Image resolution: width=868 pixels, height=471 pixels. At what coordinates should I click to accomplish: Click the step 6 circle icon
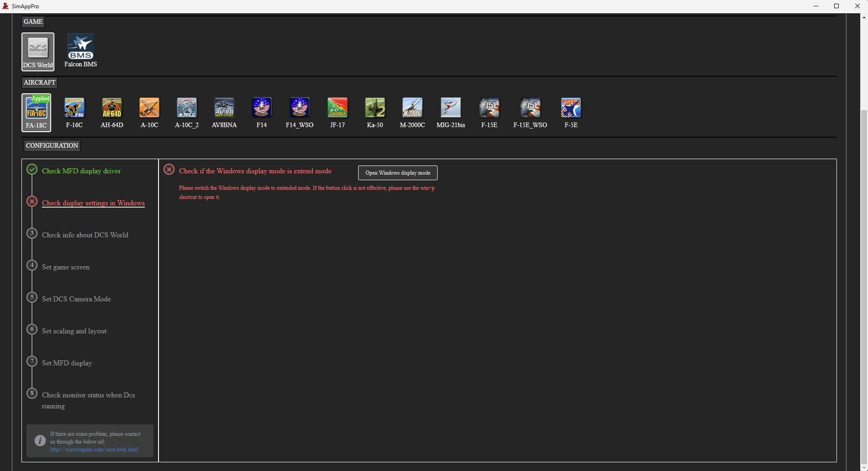click(32, 330)
